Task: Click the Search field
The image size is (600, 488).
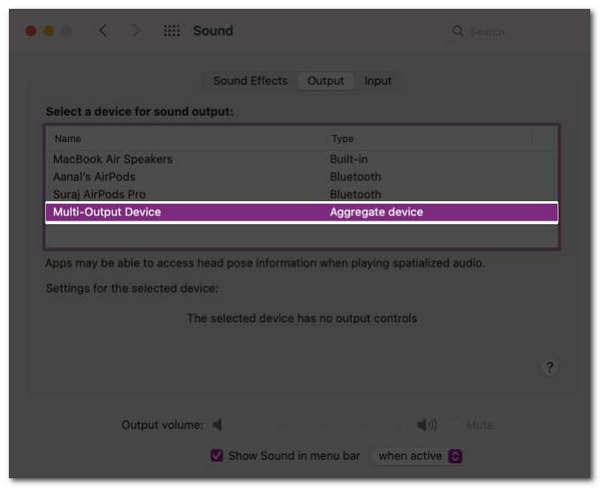Action: (x=510, y=31)
